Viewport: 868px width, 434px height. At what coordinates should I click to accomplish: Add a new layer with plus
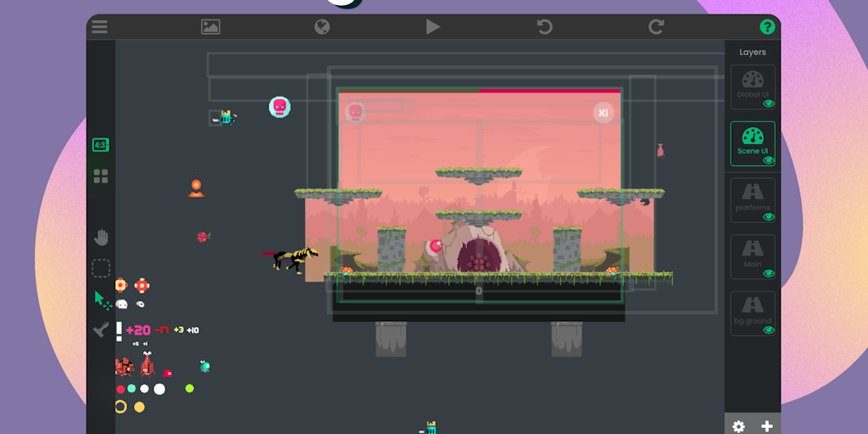[766, 426]
